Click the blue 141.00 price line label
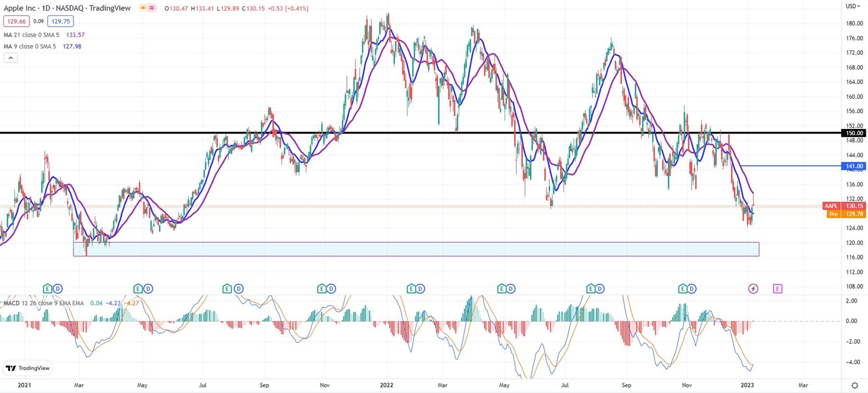This screenshot has width=868, height=393. coord(854,166)
